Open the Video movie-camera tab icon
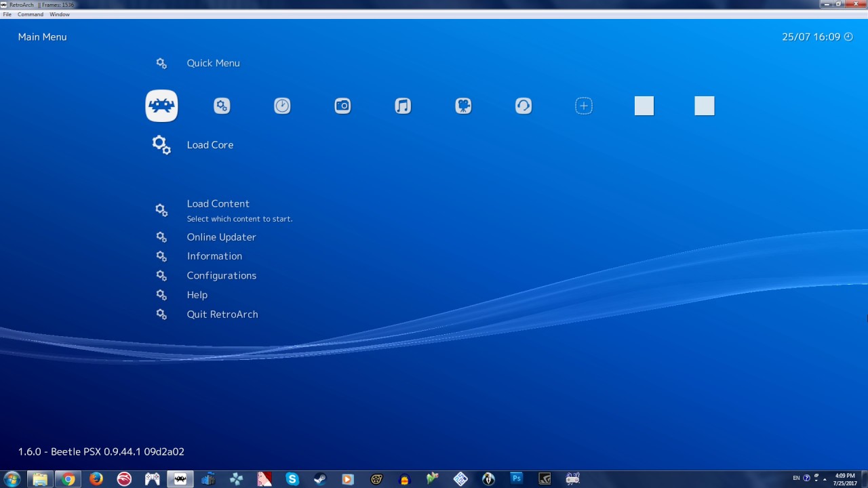The height and width of the screenshot is (488, 868). pyautogui.click(x=463, y=106)
